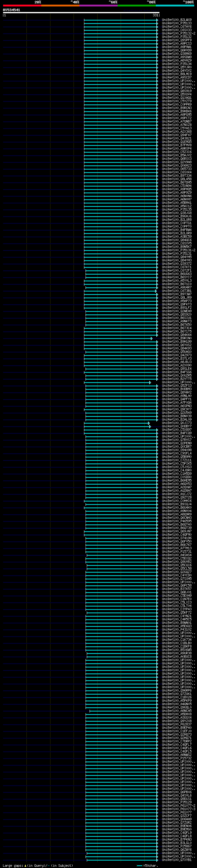Open hit UniRef100_B9H199
The width and height of the screenshot is (197, 868).
pos(176,342)
